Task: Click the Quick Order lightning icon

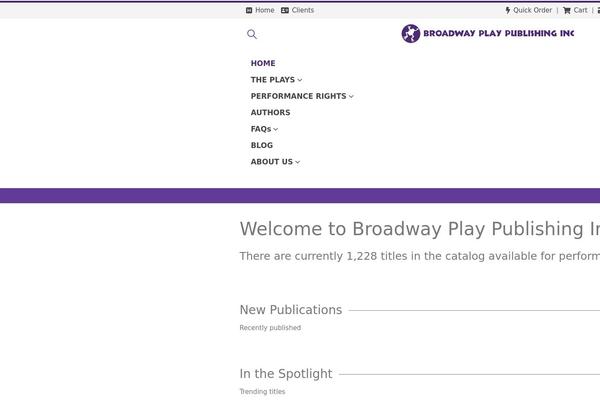Action: (x=508, y=10)
